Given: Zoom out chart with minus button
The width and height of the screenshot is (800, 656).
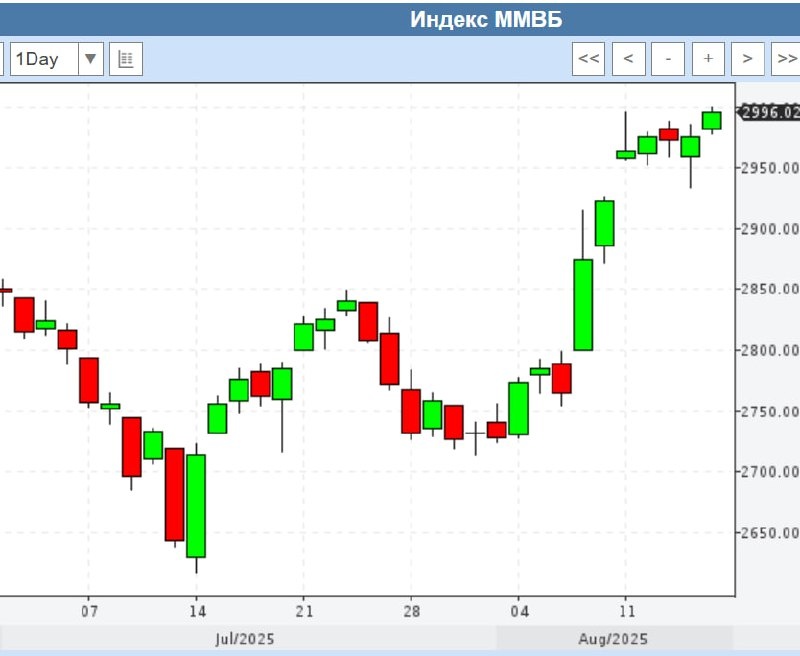Looking at the screenshot, I should point(668,59).
